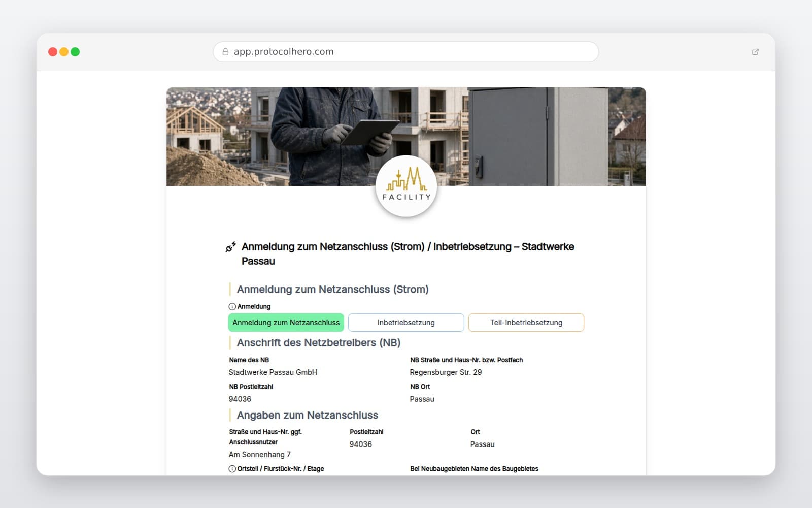Click the form title mentioning Stadtwerke Passau

(x=408, y=254)
